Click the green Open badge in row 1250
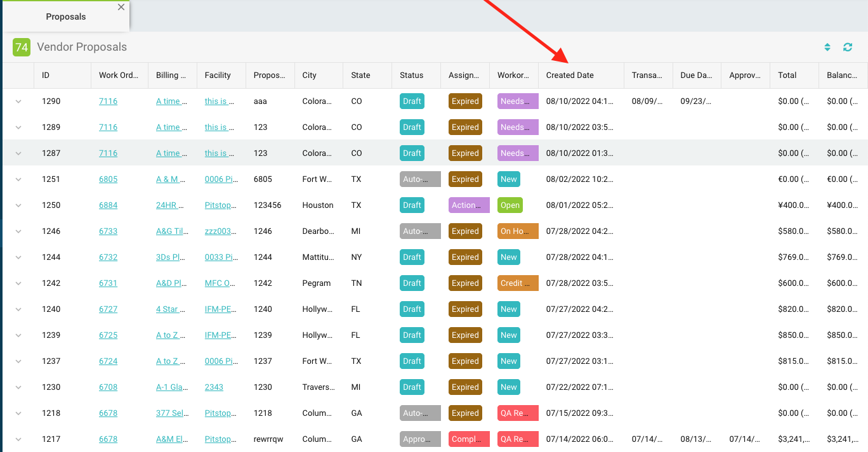 point(510,205)
